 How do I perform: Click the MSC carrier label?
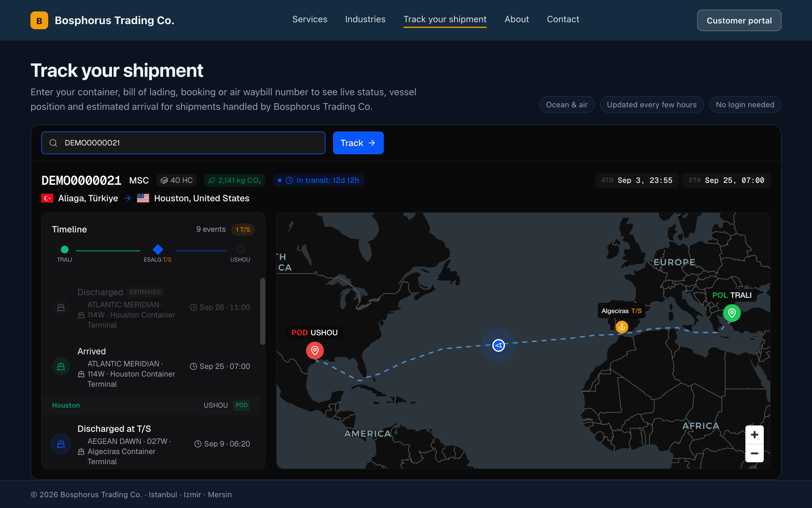pyautogui.click(x=139, y=180)
